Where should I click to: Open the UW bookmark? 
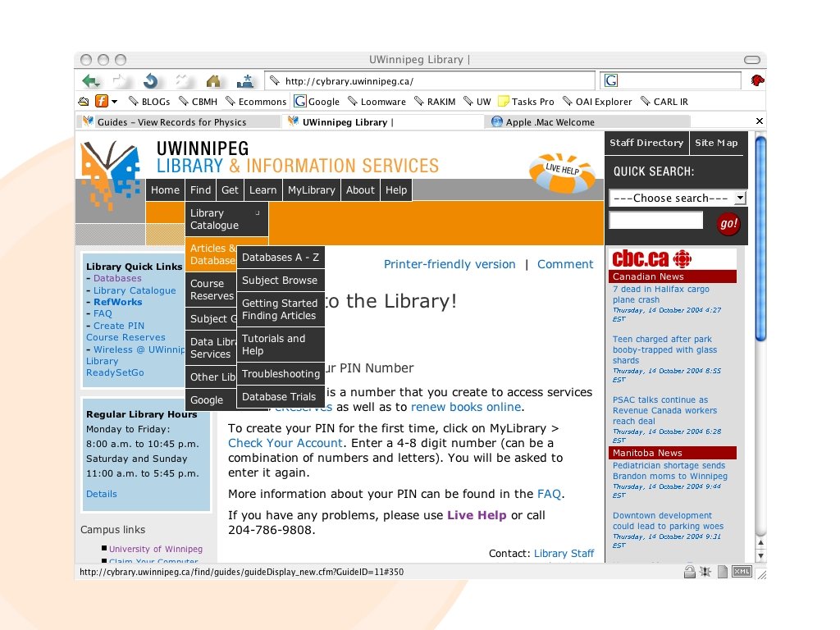coord(477,101)
